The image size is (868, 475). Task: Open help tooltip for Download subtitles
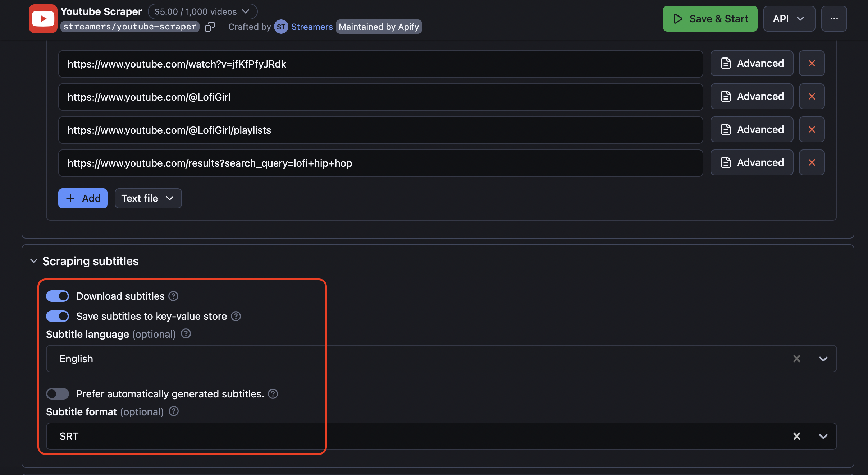pos(173,296)
